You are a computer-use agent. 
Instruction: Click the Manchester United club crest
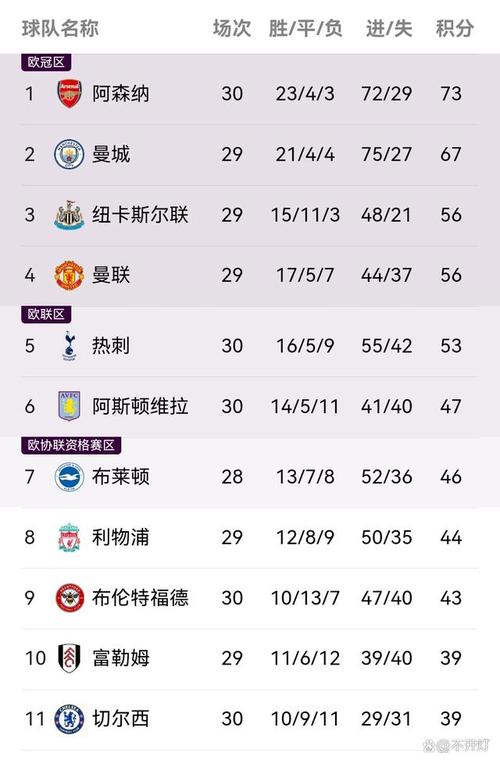[x=69, y=275]
